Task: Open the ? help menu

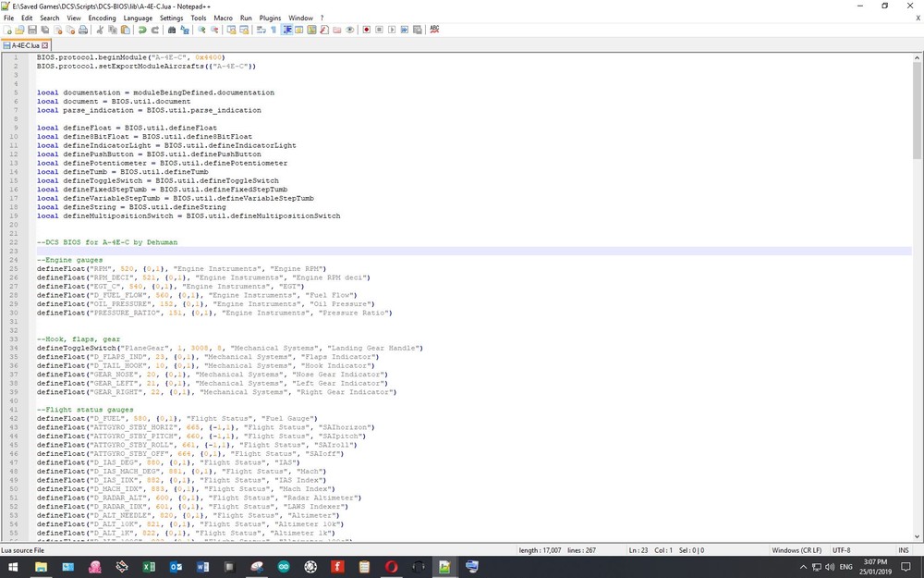Action: [322, 18]
